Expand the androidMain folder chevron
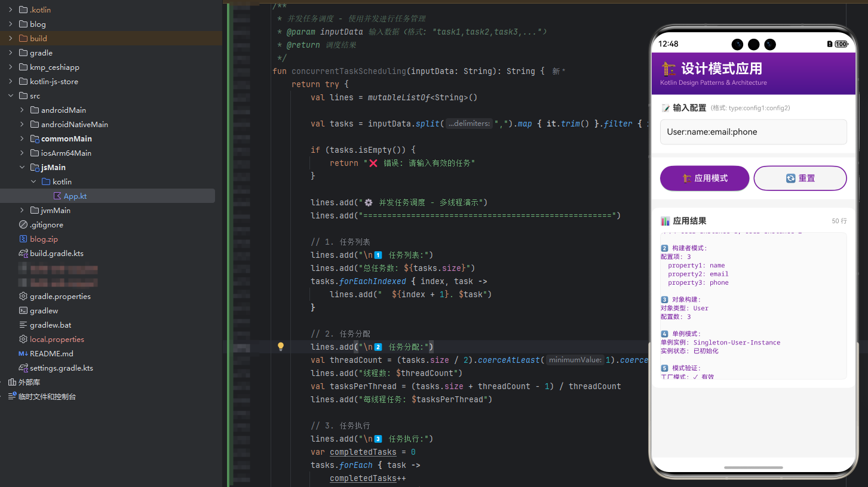868x487 pixels. pos(22,110)
